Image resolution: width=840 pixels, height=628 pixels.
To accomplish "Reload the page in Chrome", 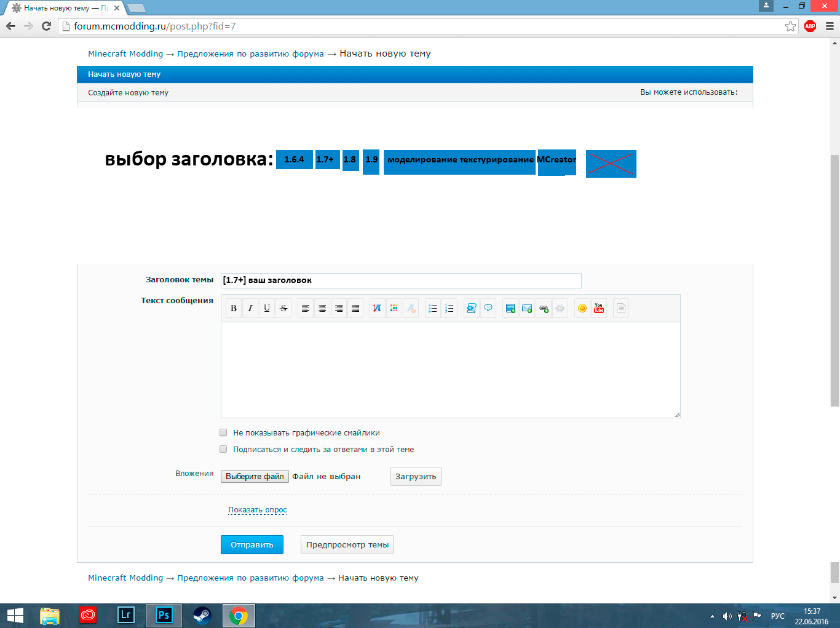I will [x=46, y=26].
